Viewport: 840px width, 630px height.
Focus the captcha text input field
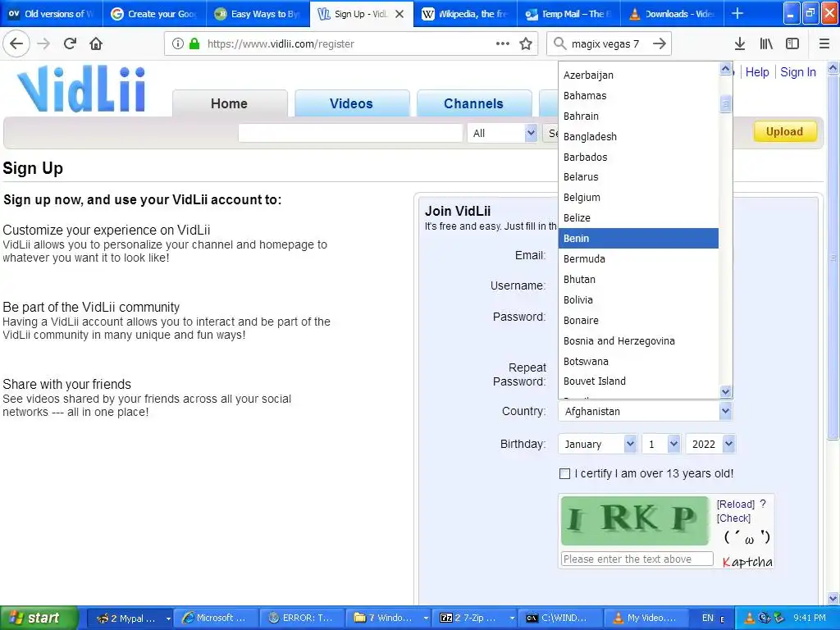637,559
